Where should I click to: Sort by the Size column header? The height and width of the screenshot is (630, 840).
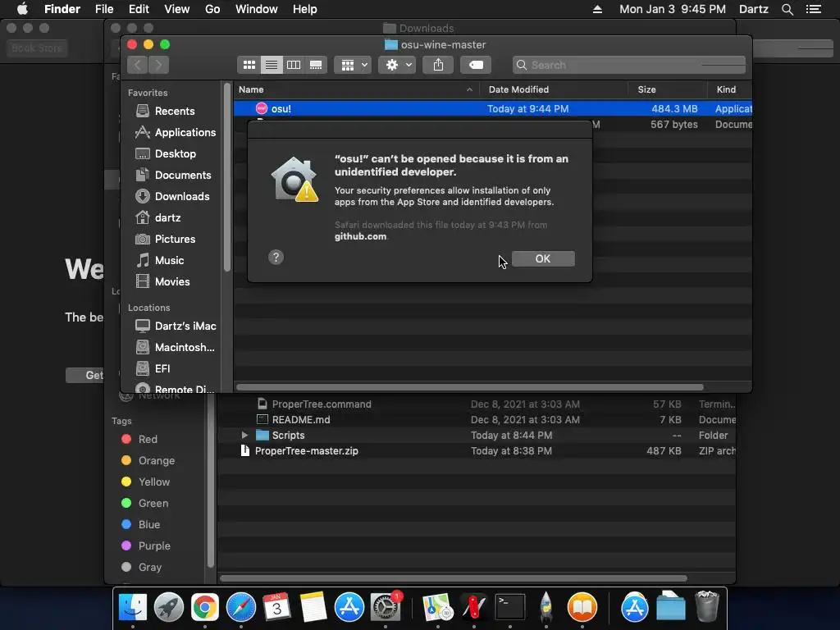668,89
